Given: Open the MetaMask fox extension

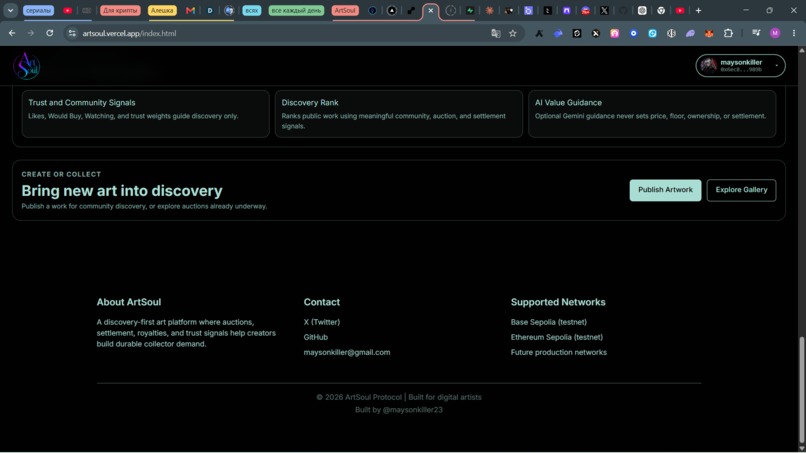Looking at the screenshot, I should click(x=709, y=33).
